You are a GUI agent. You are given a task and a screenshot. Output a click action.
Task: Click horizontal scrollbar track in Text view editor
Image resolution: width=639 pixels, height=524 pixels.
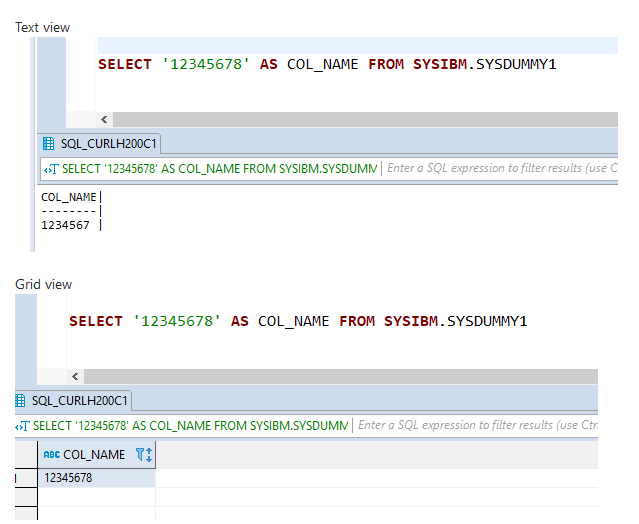[365, 119]
